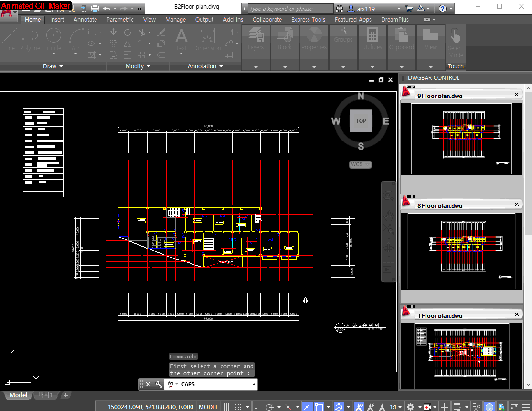The image size is (532, 411).
Task: Toggle object snap tracking in status bar
Action: point(308,407)
